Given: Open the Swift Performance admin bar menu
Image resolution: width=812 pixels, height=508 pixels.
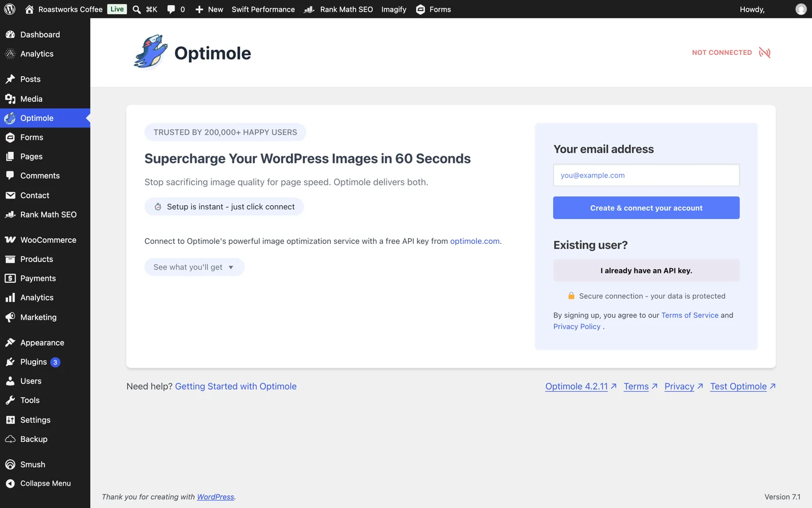Looking at the screenshot, I should [263, 9].
